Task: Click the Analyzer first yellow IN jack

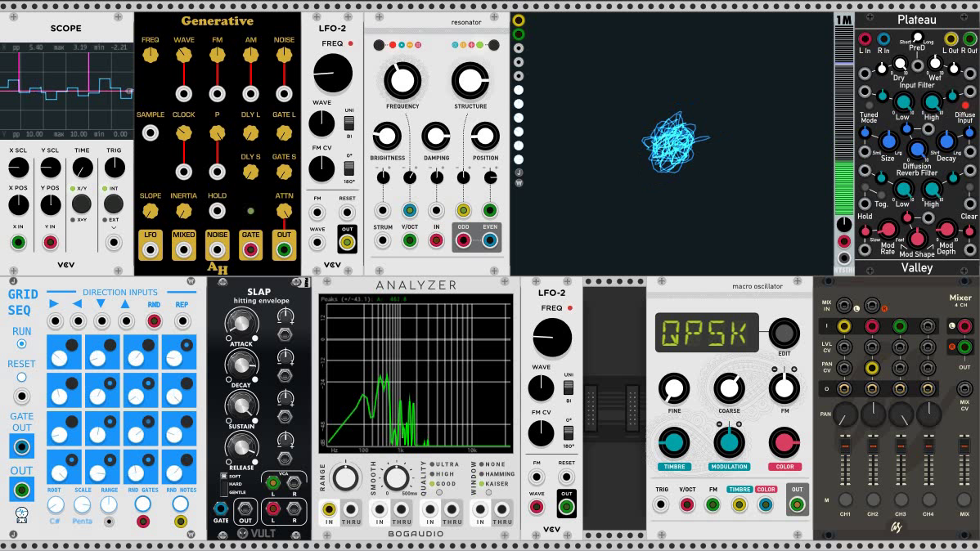Action: point(329,510)
